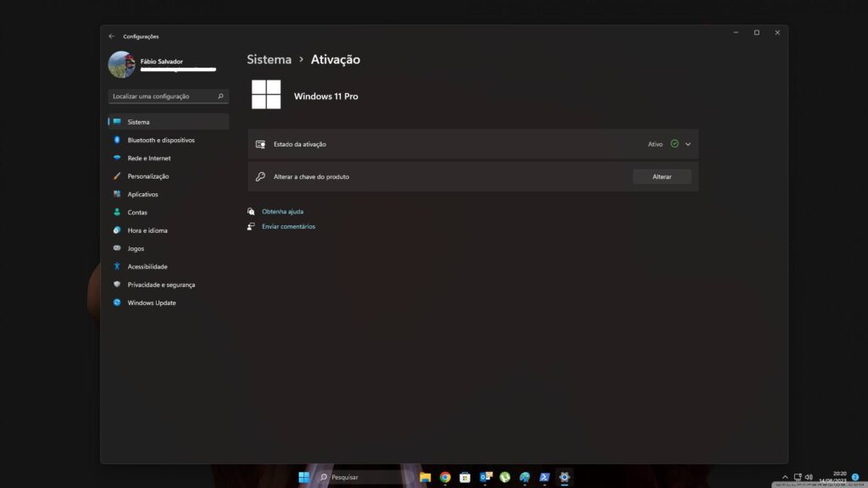
Task: Click the key icon beside Alterar a chave
Action: [260, 176]
